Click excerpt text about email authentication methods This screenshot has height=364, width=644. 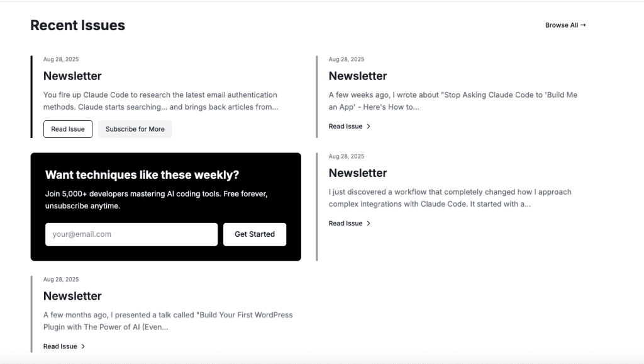160,101
